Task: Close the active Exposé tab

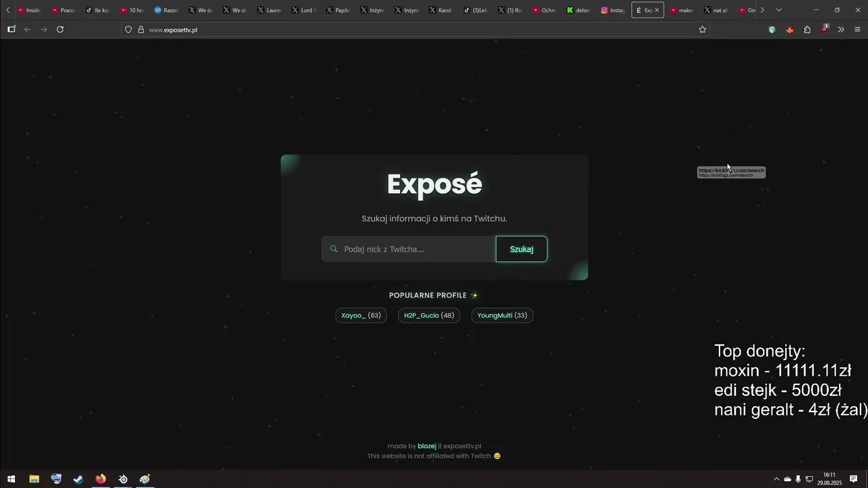Action: (x=656, y=10)
